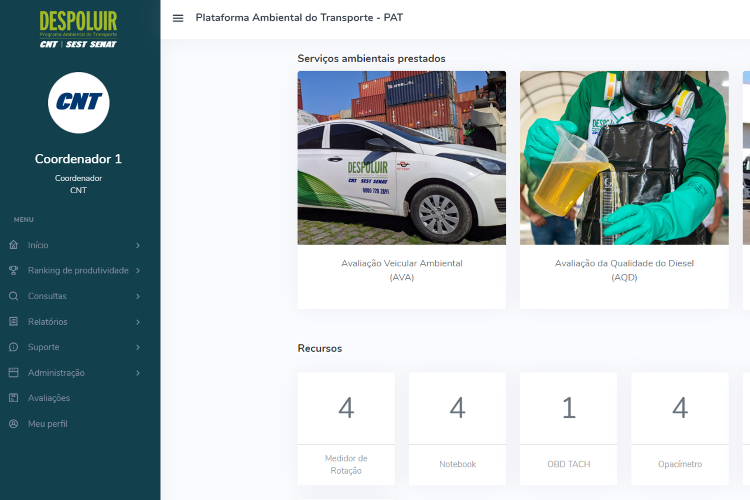Select the Avaliação da Qualidade do Diesel card
The image size is (750, 500).
click(624, 270)
